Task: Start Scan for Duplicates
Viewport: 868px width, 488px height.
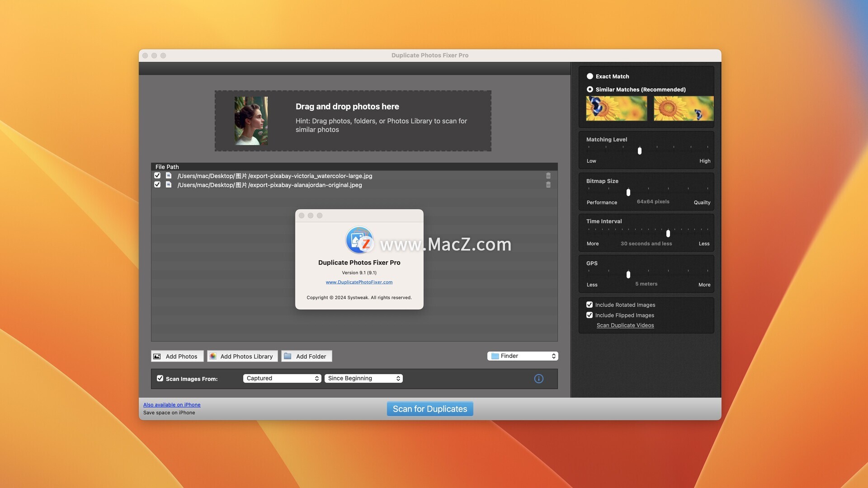Action: pyautogui.click(x=430, y=409)
